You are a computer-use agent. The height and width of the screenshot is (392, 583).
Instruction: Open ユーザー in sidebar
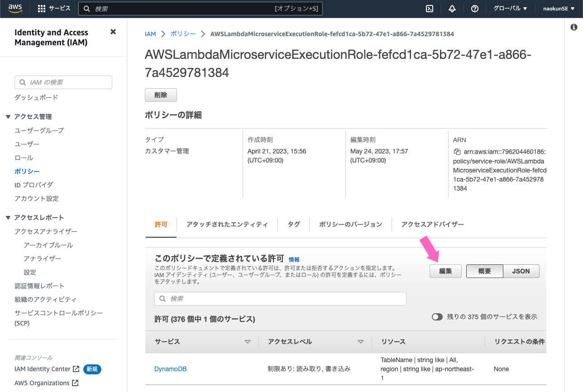tap(27, 144)
